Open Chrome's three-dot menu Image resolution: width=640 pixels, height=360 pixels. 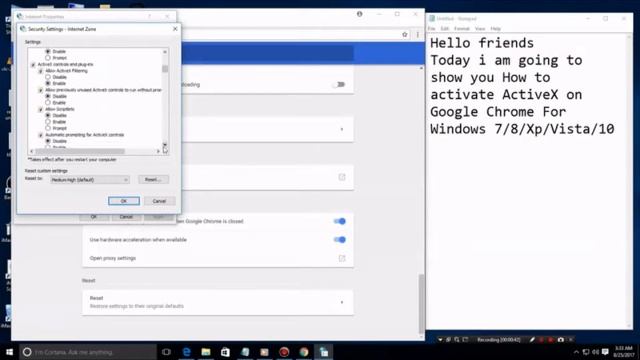coord(418,35)
